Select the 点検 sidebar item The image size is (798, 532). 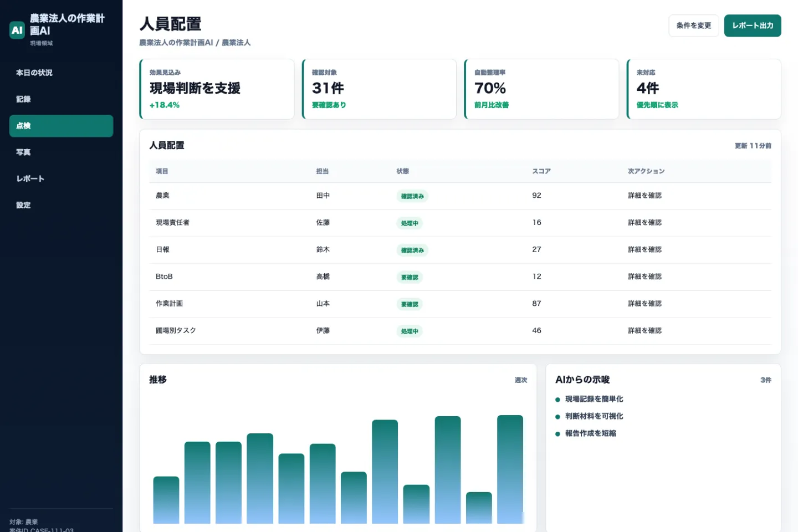(61, 126)
